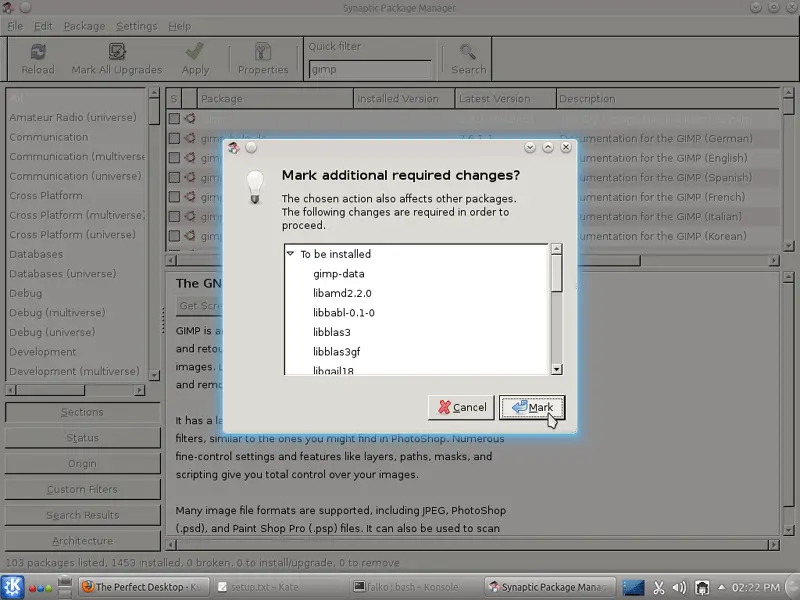
Task: Select libblas3gf in the dialog list
Action: [x=337, y=352]
